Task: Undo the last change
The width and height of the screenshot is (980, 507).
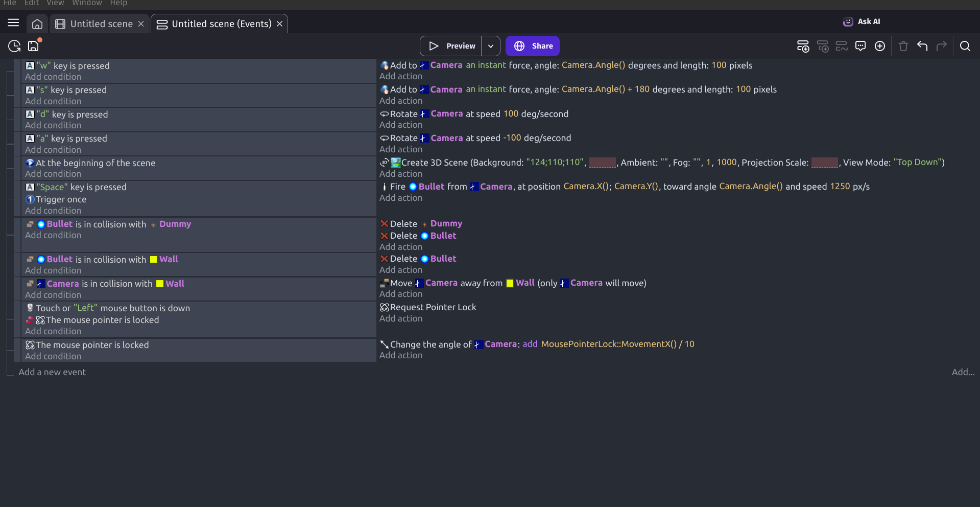Action: point(922,46)
